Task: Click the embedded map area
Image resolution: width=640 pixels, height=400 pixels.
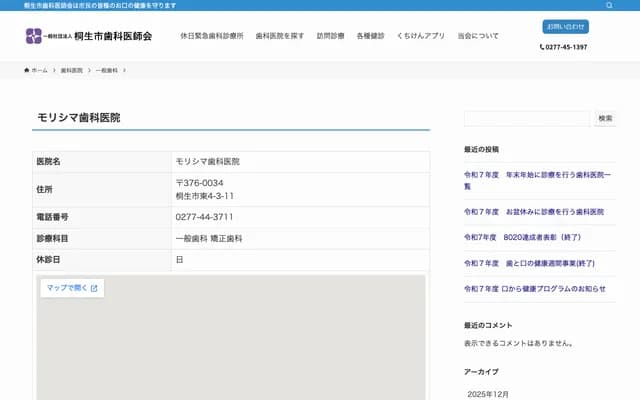Action: (x=230, y=350)
